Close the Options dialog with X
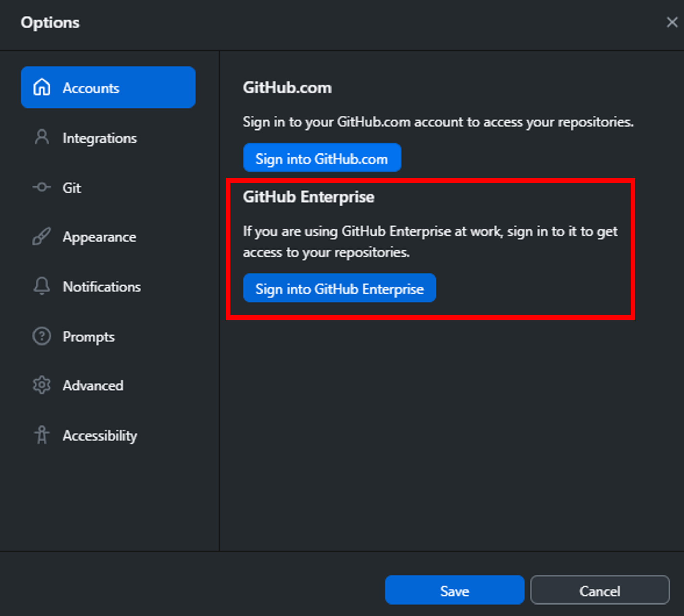The image size is (684, 616). click(672, 22)
